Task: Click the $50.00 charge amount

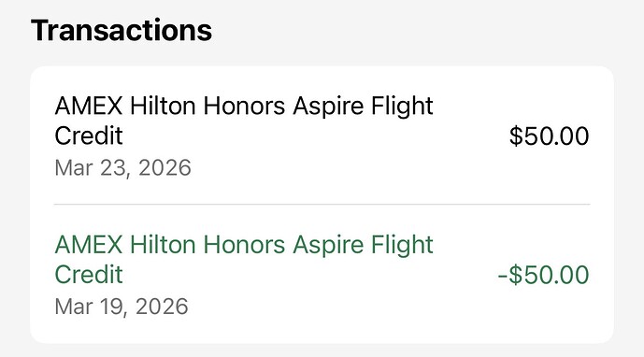Action: tap(549, 136)
